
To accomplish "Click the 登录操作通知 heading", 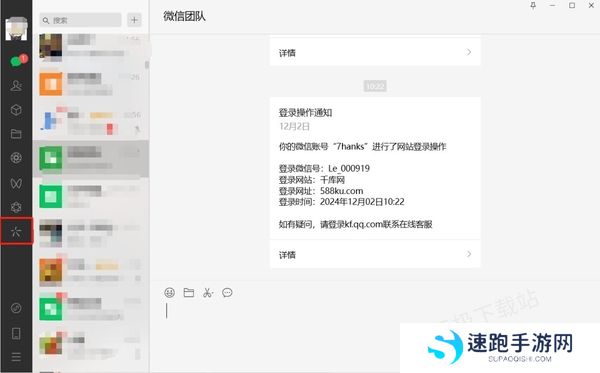I will coord(305,112).
